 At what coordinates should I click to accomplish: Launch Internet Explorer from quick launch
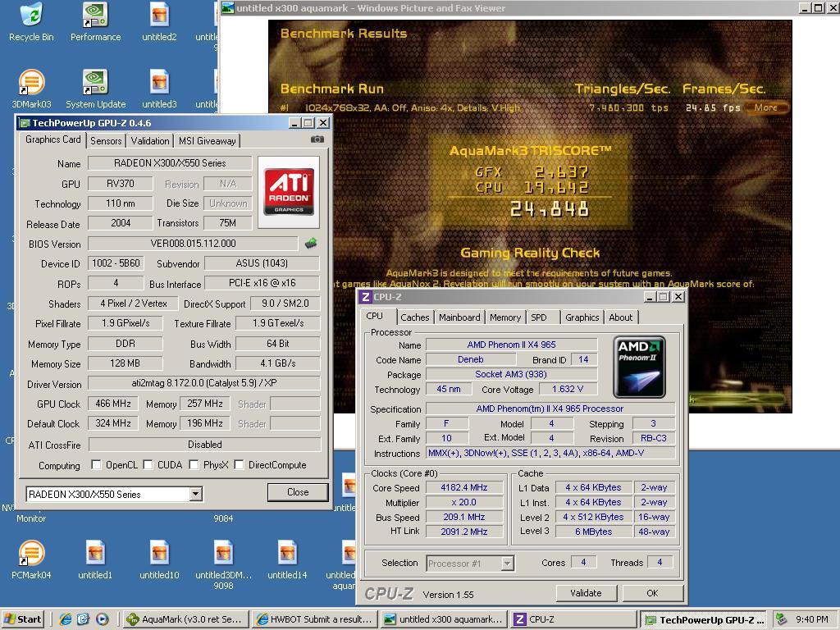pyautogui.click(x=66, y=619)
